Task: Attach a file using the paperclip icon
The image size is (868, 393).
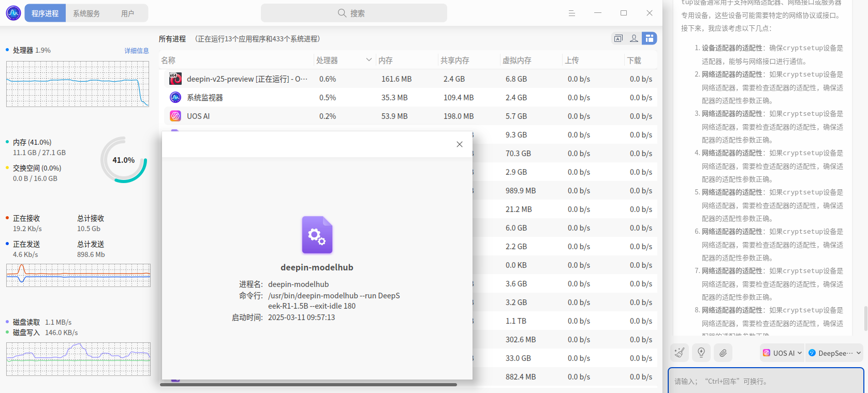Action: click(x=723, y=353)
